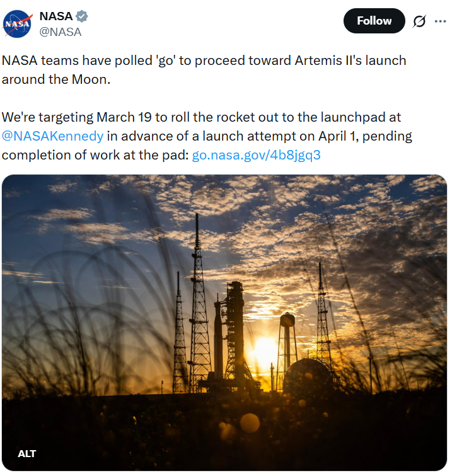Open the @NASA handle link

point(61,32)
